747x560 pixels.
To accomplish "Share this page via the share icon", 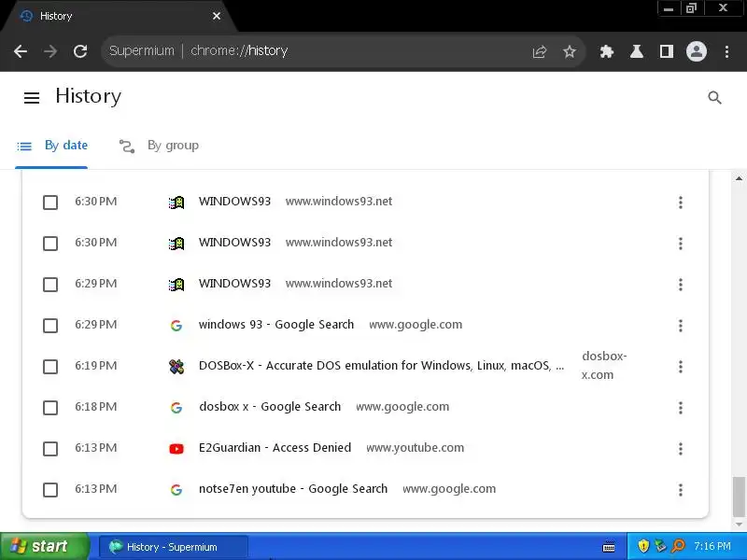I will tap(540, 51).
